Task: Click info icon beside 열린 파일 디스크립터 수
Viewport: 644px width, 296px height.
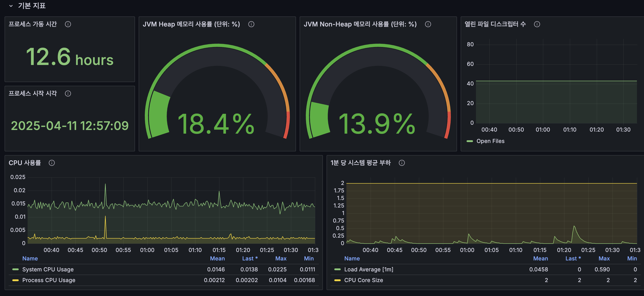Action: tap(537, 24)
